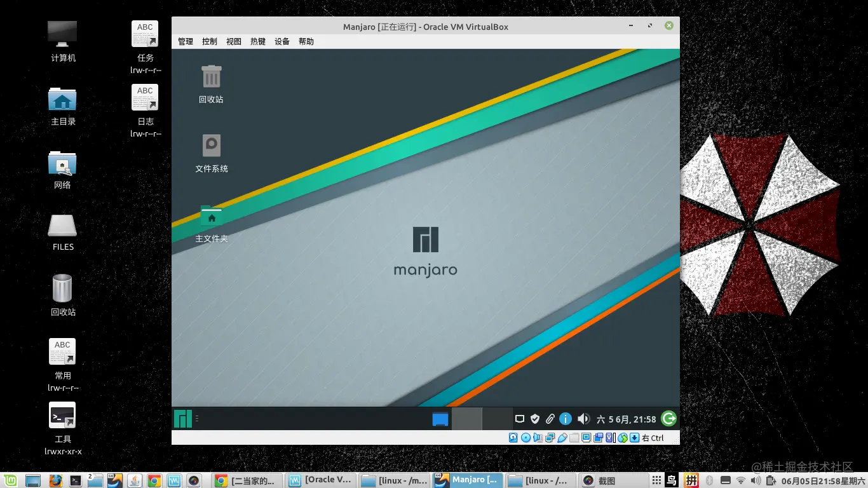Select the FILES drive on host desktop
This screenshot has width=868, height=488.
[63, 232]
